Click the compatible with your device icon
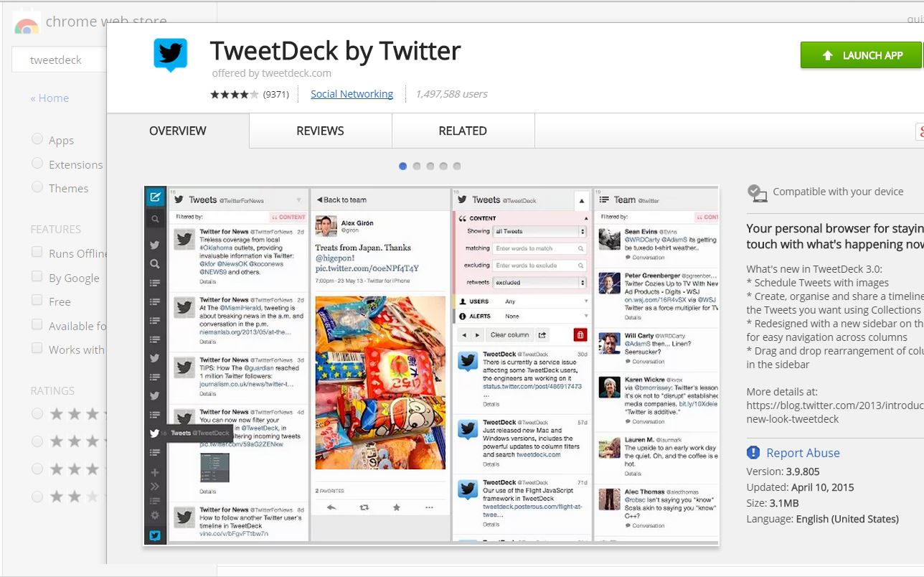Image resolution: width=924 pixels, height=577 pixels. click(x=757, y=192)
